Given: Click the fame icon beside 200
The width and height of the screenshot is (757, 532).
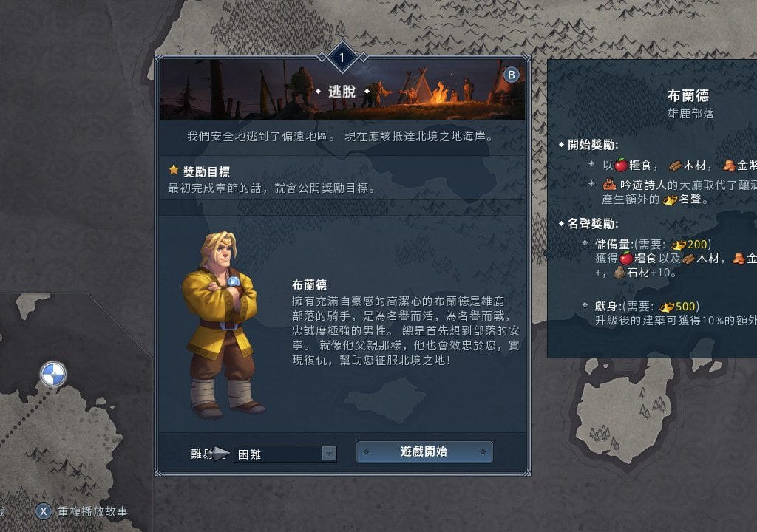Looking at the screenshot, I should (x=679, y=245).
